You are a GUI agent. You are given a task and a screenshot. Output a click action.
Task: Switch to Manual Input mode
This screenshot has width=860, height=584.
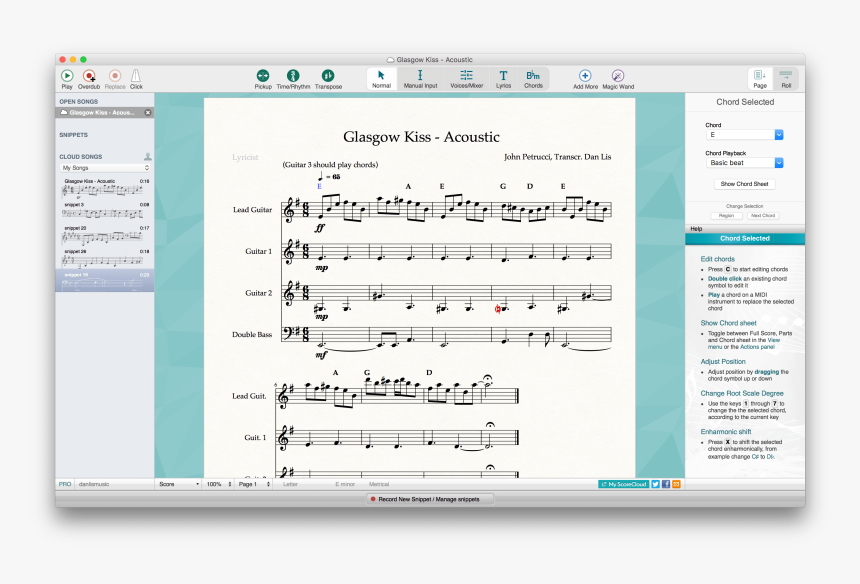pos(420,79)
